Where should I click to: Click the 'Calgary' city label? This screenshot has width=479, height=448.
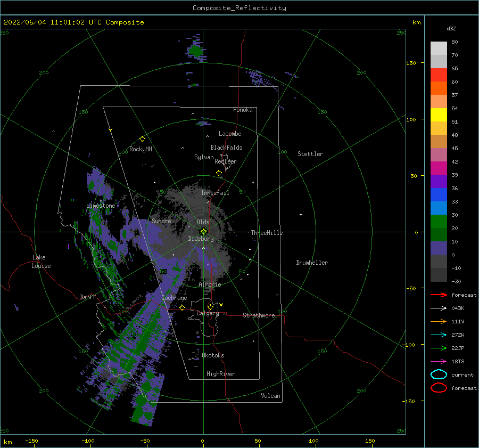[208, 313]
